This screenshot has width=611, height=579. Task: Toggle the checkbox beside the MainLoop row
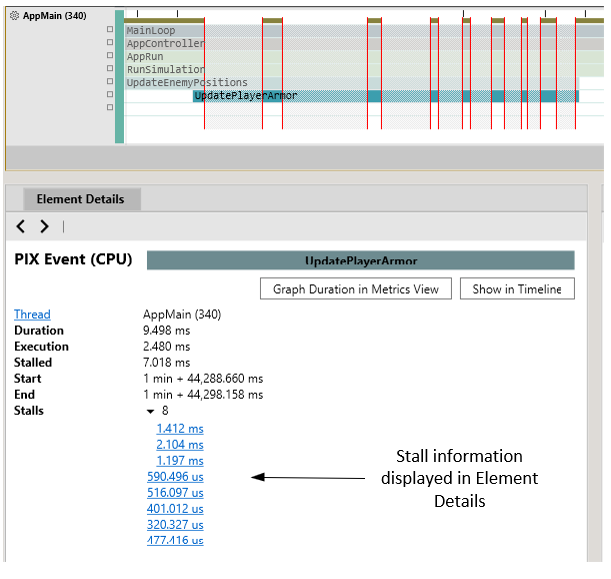(110, 29)
